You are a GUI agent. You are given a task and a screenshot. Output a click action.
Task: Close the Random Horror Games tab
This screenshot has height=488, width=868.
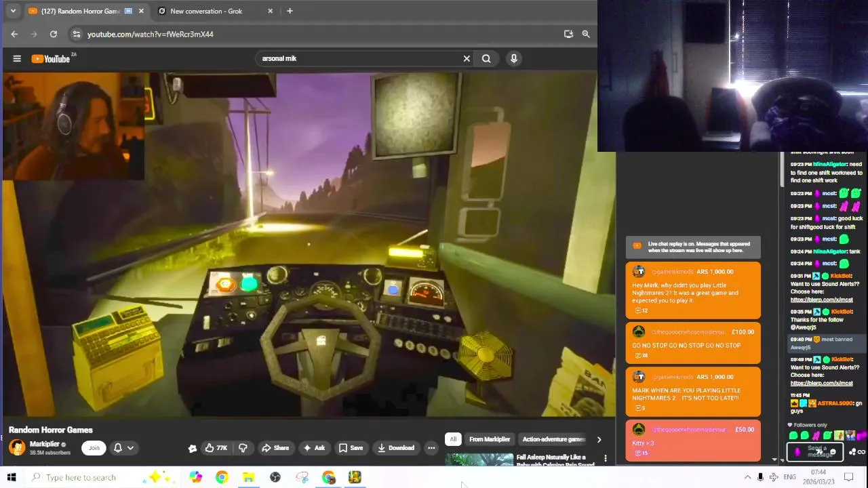coord(141,11)
